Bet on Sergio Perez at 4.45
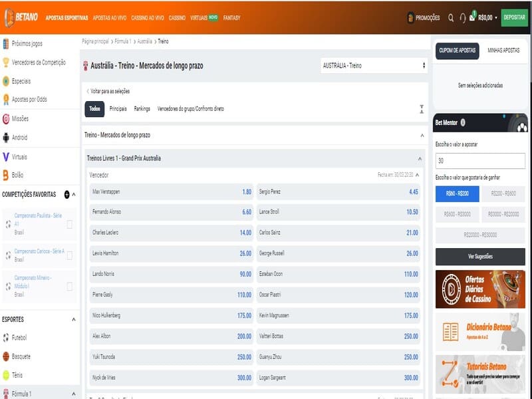 point(338,192)
